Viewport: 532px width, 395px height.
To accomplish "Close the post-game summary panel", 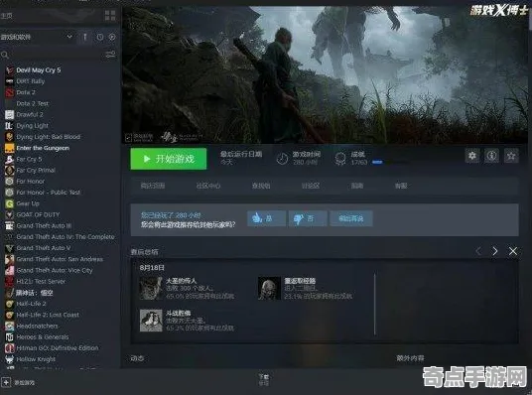I will click(513, 251).
